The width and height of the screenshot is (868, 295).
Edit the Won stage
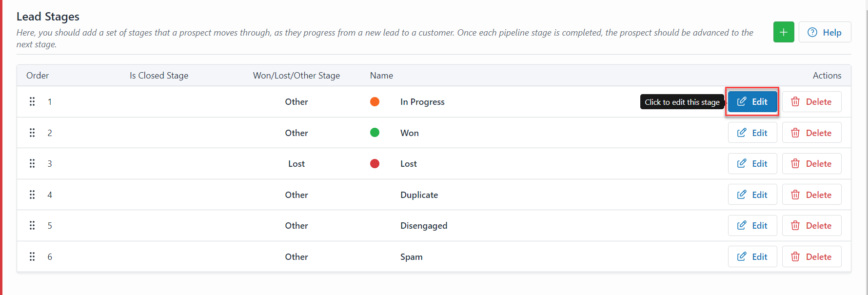point(752,133)
